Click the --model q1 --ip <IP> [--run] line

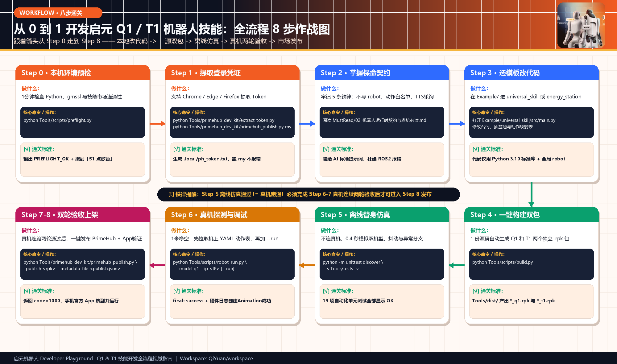pyautogui.click(x=205, y=269)
